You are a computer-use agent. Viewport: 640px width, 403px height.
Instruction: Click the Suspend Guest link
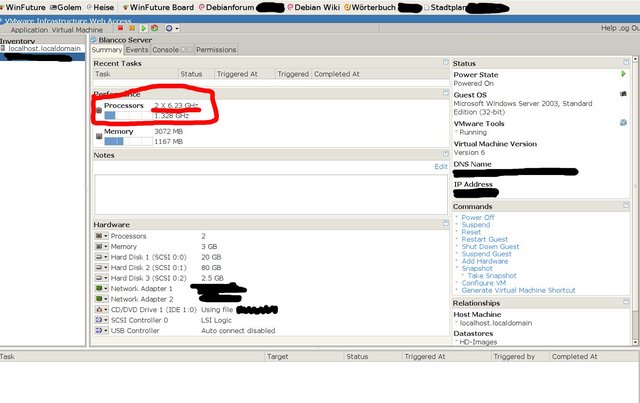(x=486, y=254)
